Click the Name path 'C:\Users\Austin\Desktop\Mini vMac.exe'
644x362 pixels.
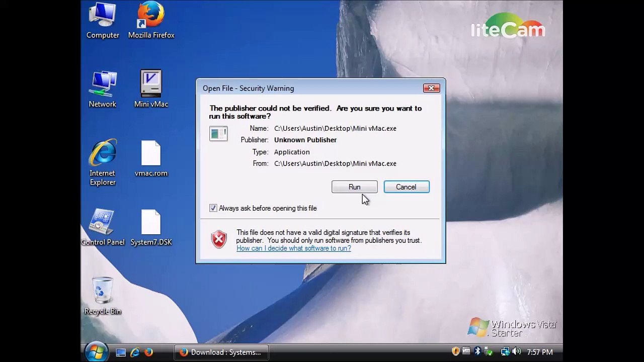tap(335, 128)
